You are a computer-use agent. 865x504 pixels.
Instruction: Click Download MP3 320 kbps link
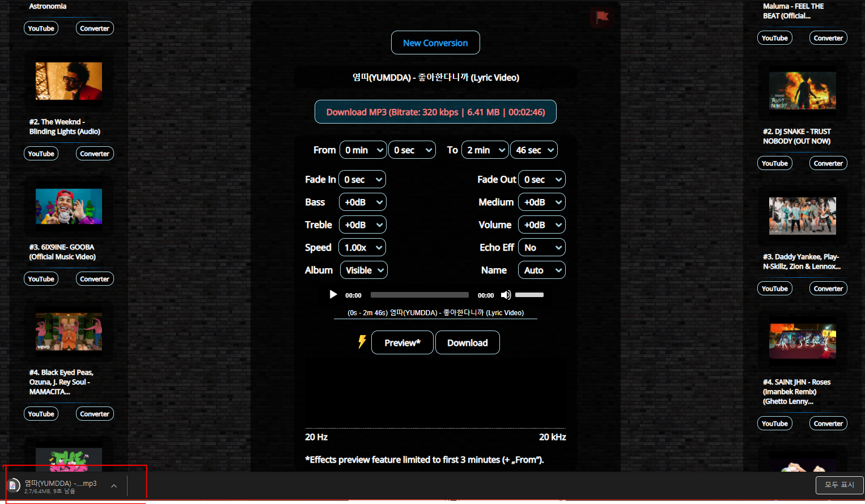[x=435, y=112]
